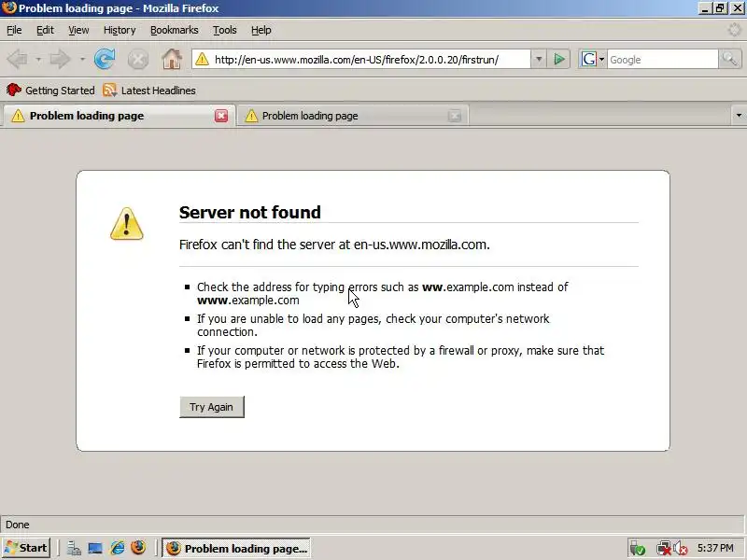
Task: Open the Latest Headlines bookmark
Action: (149, 90)
